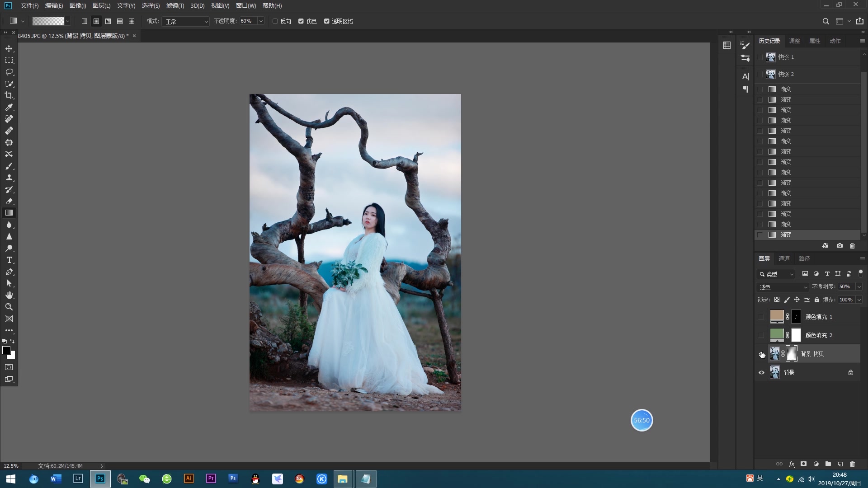
Task: Open Lightroom from the taskbar
Action: (78, 479)
